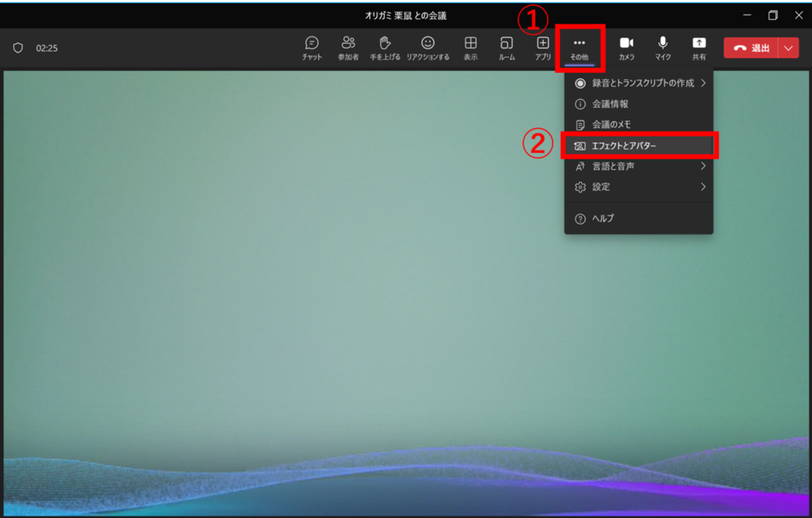Open dropdown arrow next to 退出 button
This screenshot has height=518, width=812.
[788, 48]
